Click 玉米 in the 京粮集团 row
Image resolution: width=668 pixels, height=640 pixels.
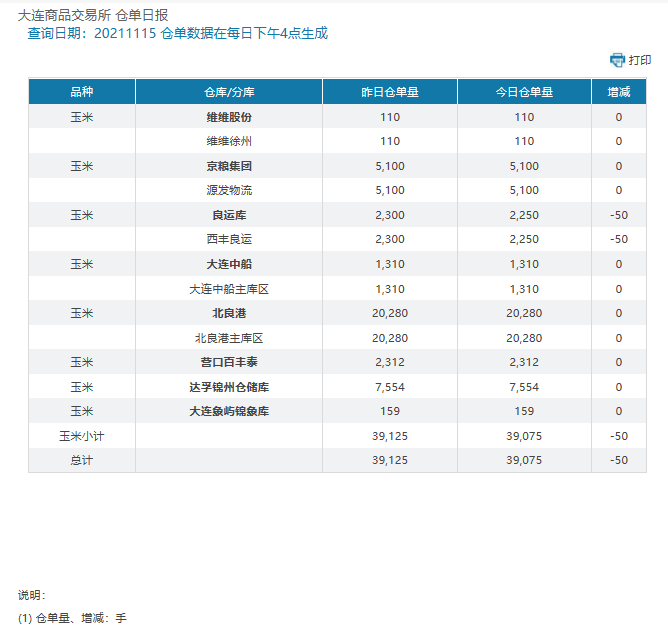pos(82,166)
